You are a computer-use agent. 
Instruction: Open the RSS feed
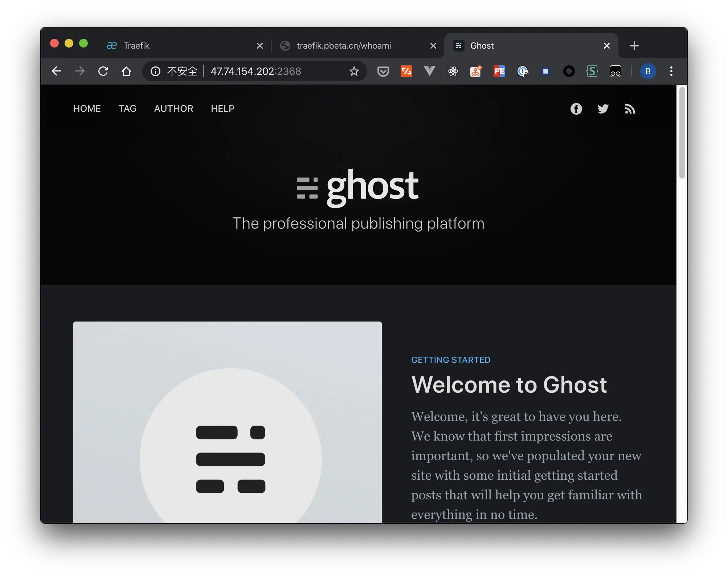coord(630,109)
